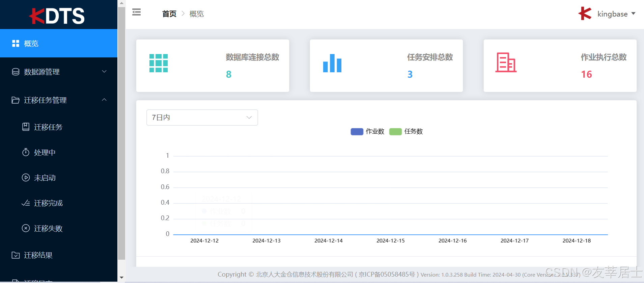The height and width of the screenshot is (283, 644).
Task: Click the 任务安排总数 card title
Action: [x=430, y=57]
